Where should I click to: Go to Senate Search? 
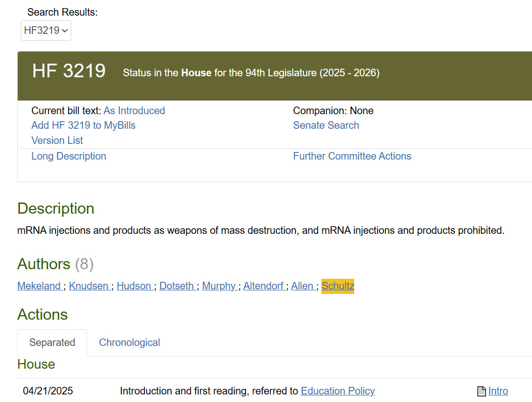click(326, 126)
